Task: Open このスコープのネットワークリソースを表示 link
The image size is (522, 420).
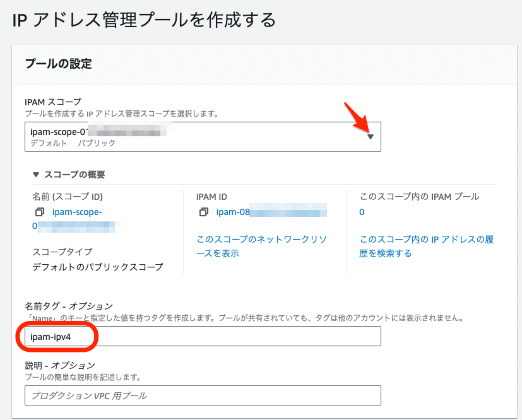Action: (x=262, y=246)
